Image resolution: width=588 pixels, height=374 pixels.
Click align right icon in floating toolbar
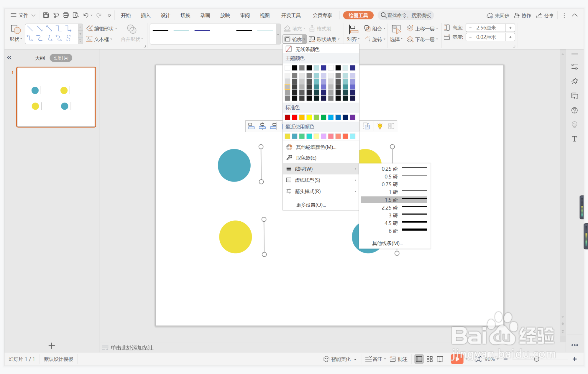click(273, 126)
